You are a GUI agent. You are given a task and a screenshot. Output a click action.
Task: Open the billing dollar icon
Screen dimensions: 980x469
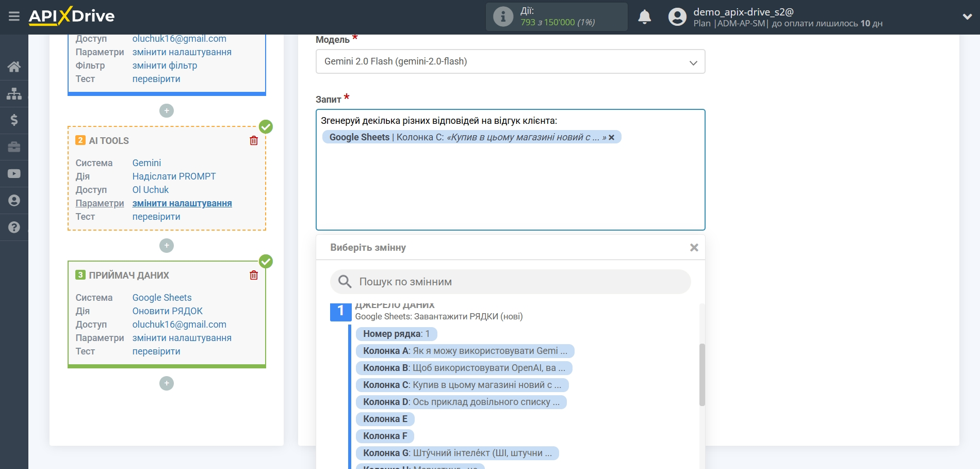point(14,120)
